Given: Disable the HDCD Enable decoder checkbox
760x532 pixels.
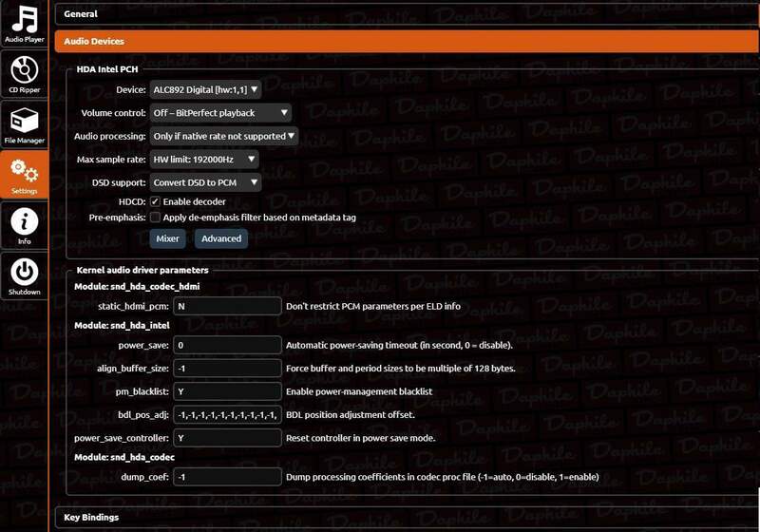Looking at the screenshot, I should tap(155, 201).
